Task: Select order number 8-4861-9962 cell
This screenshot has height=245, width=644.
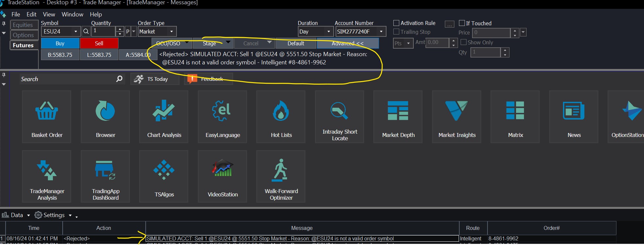Action: pos(551,238)
